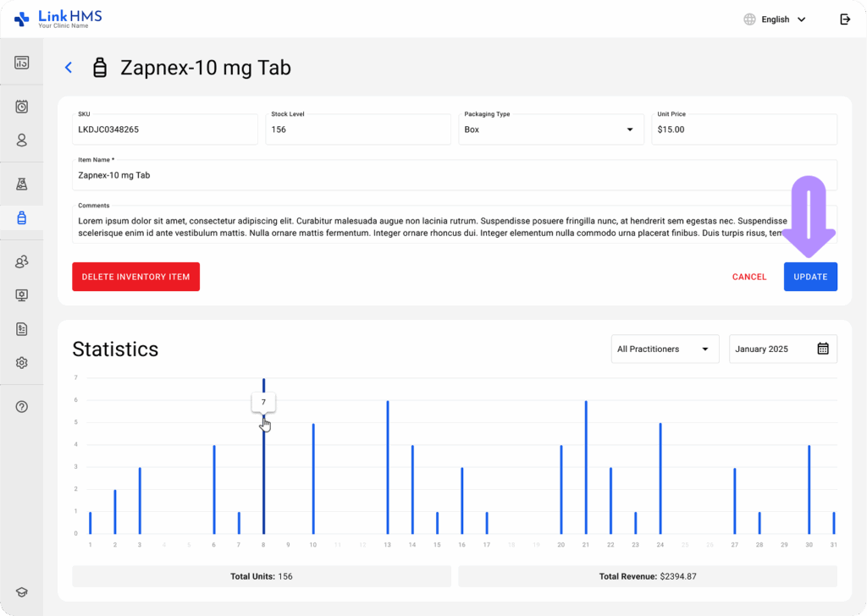
Task: Click the Statistics heading
Action: click(x=115, y=349)
